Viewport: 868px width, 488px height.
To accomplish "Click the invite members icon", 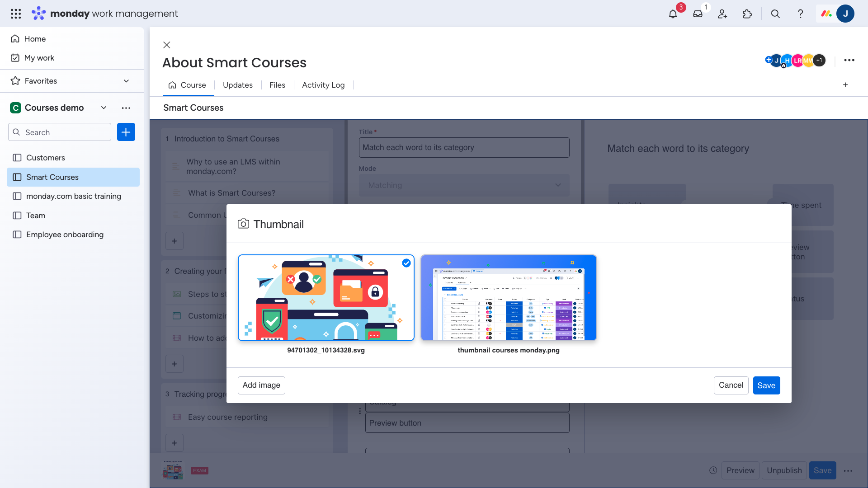I will [722, 14].
